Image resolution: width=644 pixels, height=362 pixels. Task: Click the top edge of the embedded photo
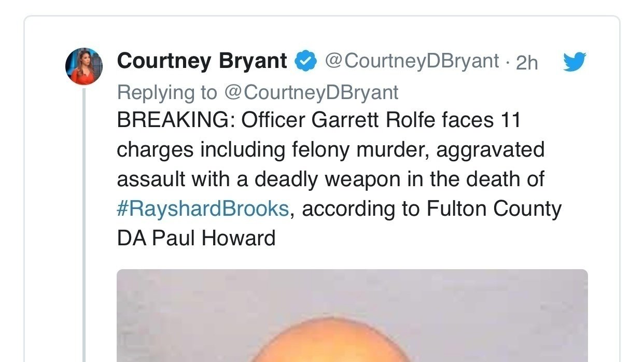pyautogui.click(x=353, y=270)
